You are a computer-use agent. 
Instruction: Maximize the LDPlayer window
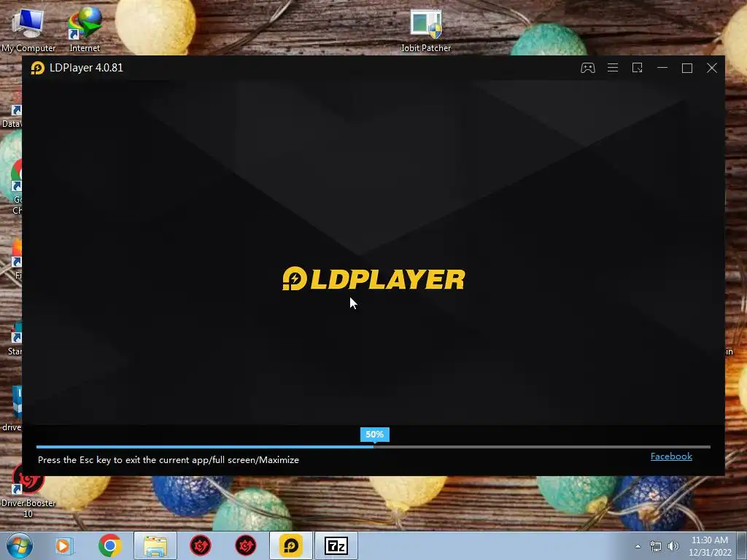click(687, 68)
